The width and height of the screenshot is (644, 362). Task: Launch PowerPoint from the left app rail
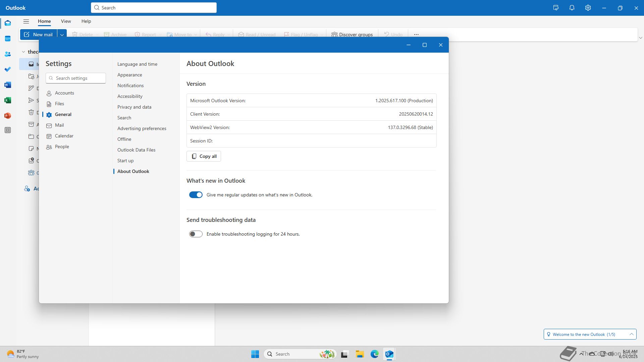click(8, 116)
